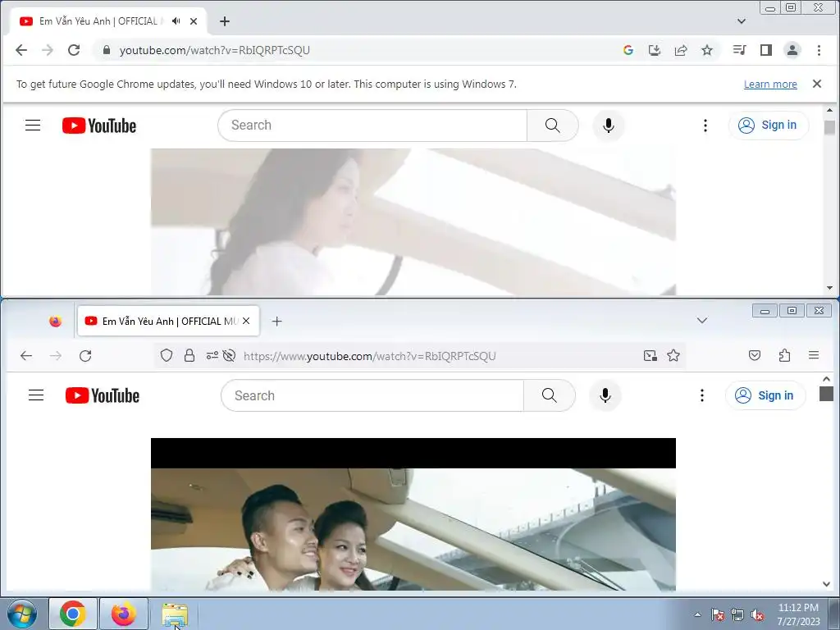Go back in the Firefox window

pyautogui.click(x=26, y=356)
